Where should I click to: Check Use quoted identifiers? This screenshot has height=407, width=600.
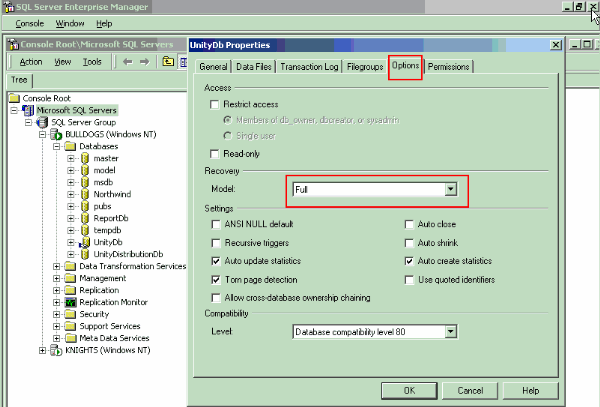click(x=409, y=280)
